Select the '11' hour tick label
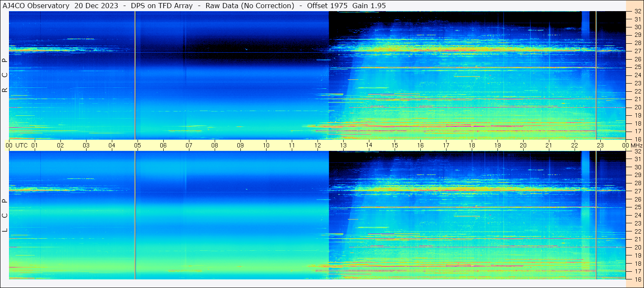This screenshot has width=644, height=288. coord(292,145)
